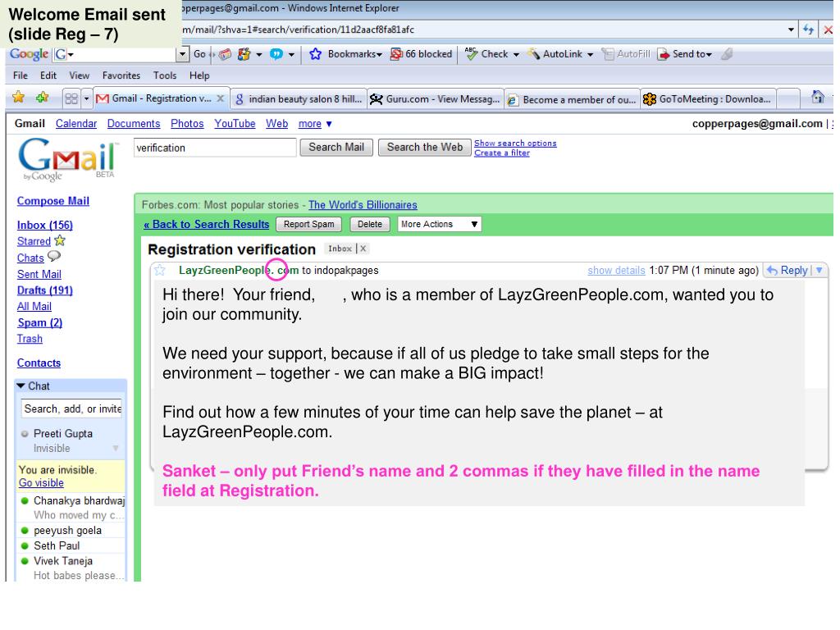Screen dimensions: 840x630
Task: Click the blue chat bubble toolbar icon
Action: 276,54
